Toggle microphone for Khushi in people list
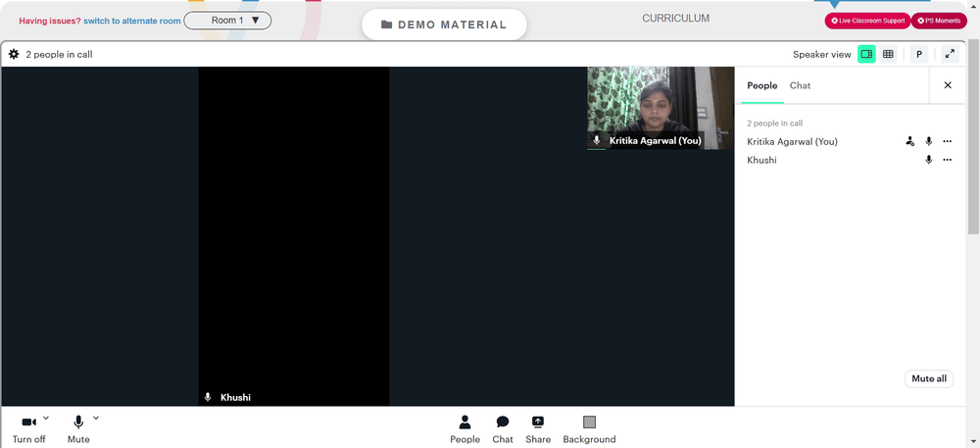Image resolution: width=980 pixels, height=448 pixels. pyautogui.click(x=929, y=160)
